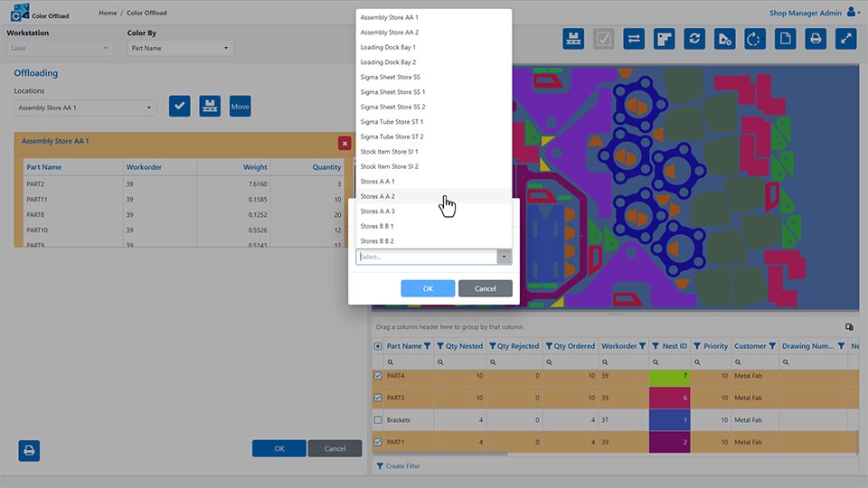Click the pallet offload icon in top toolbar
Image resolution: width=868 pixels, height=488 pixels.
[x=572, y=39]
